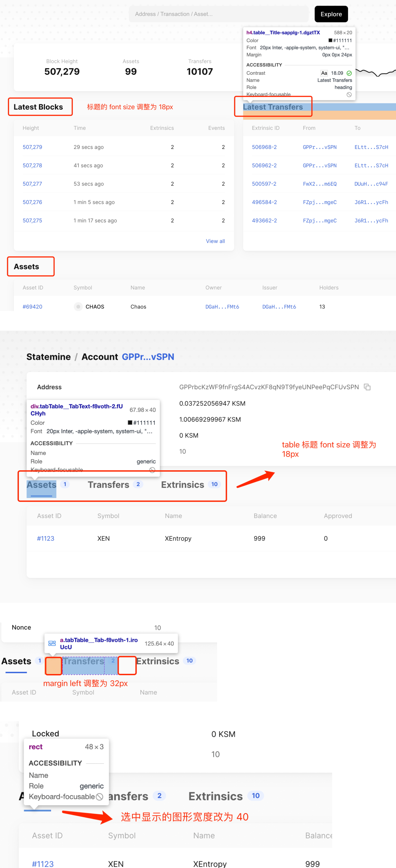
Task: Open CHAOS owner DGaH...FMt6 link
Action: (x=222, y=307)
